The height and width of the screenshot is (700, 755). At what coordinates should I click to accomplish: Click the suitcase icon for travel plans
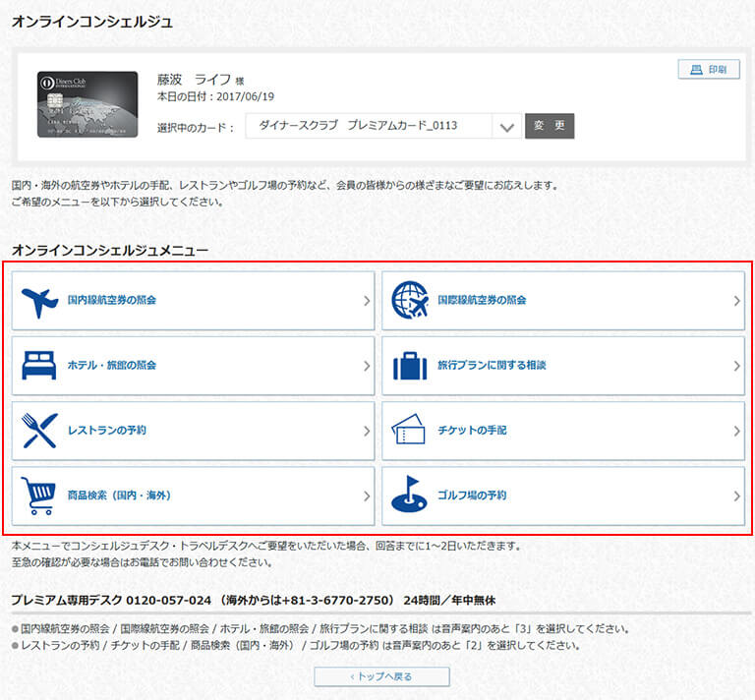[x=410, y=366]
